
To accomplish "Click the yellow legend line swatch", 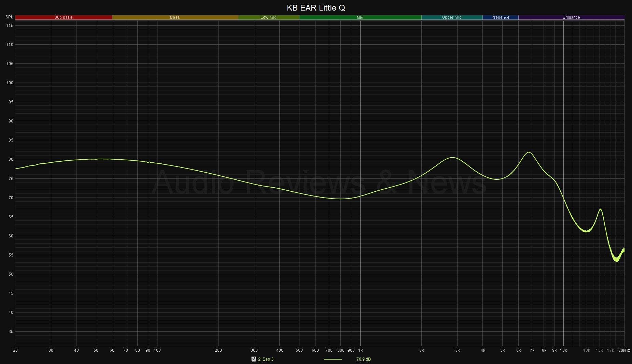I will tap(333, 359).
